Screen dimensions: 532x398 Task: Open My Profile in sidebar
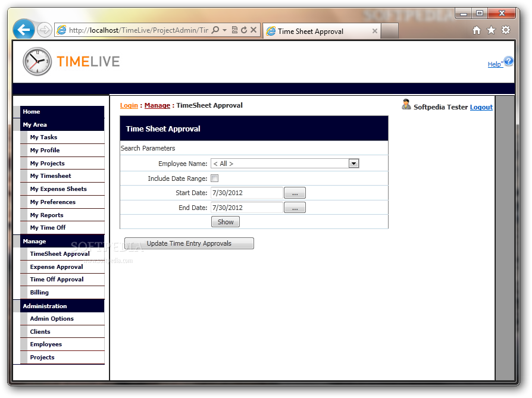pyautogui.click(x=62, y=151)
